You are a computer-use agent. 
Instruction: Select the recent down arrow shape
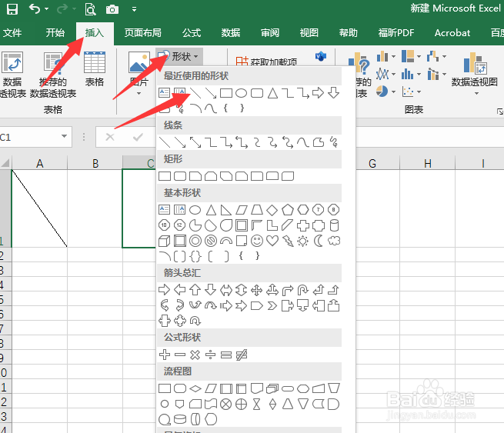334,93
